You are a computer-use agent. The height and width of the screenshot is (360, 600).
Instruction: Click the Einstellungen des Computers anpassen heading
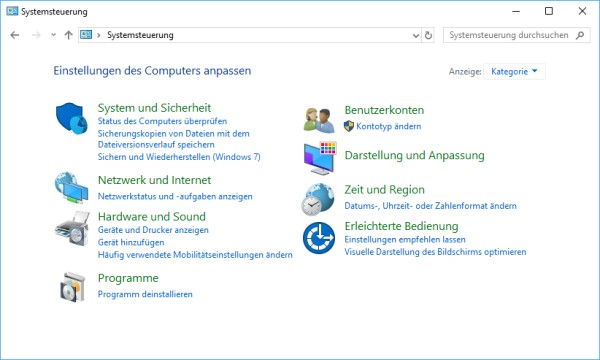pos(152,70)
